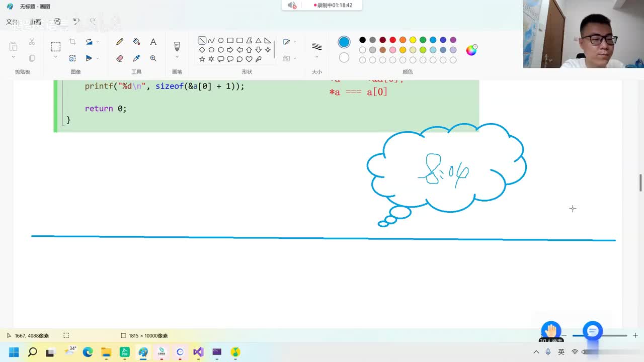Click the raise hand button
The image size is (644, 362).
pyautogui.click(x=551, y=331)
